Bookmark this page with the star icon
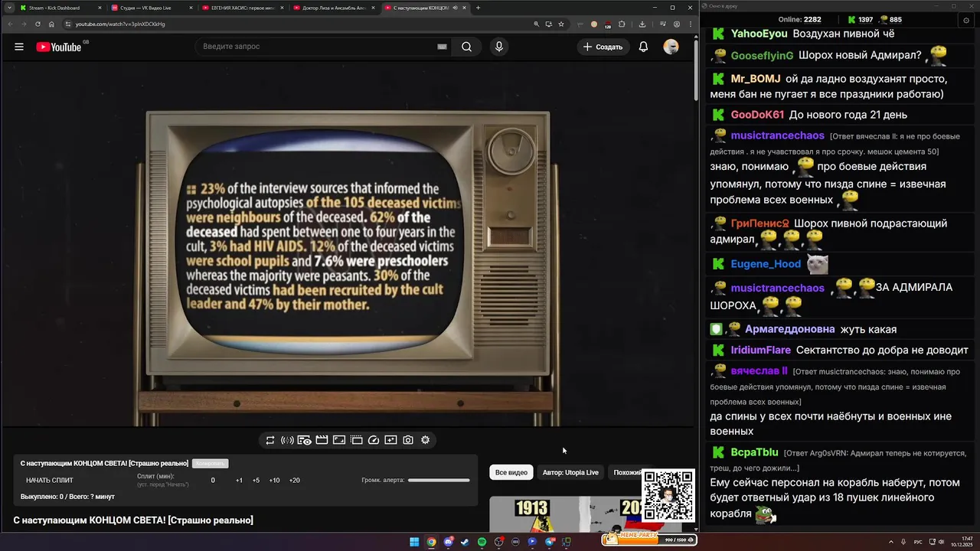 point(561,24)
